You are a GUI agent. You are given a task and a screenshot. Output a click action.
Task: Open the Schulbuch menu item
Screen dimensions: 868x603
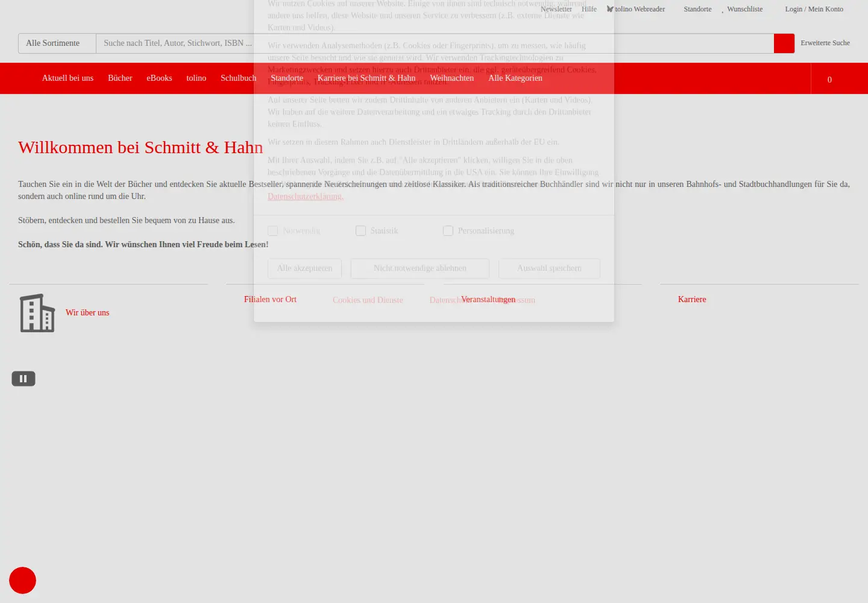pos(238,78)
